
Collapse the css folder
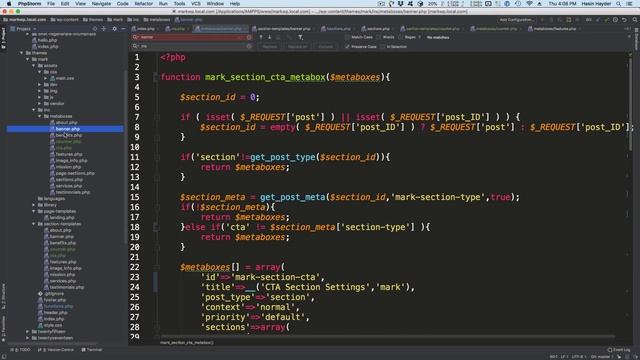(x=40, y=72)
